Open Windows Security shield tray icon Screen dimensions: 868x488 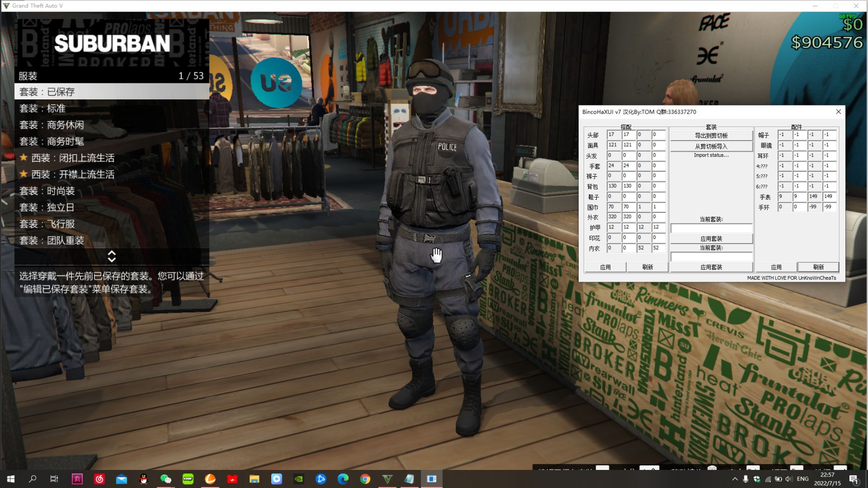(756, 479)
